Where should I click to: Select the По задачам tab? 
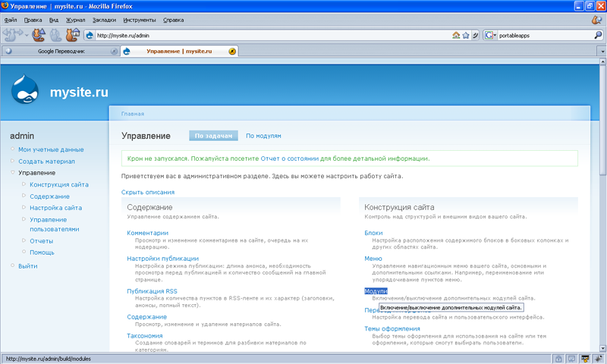(213, 136)
